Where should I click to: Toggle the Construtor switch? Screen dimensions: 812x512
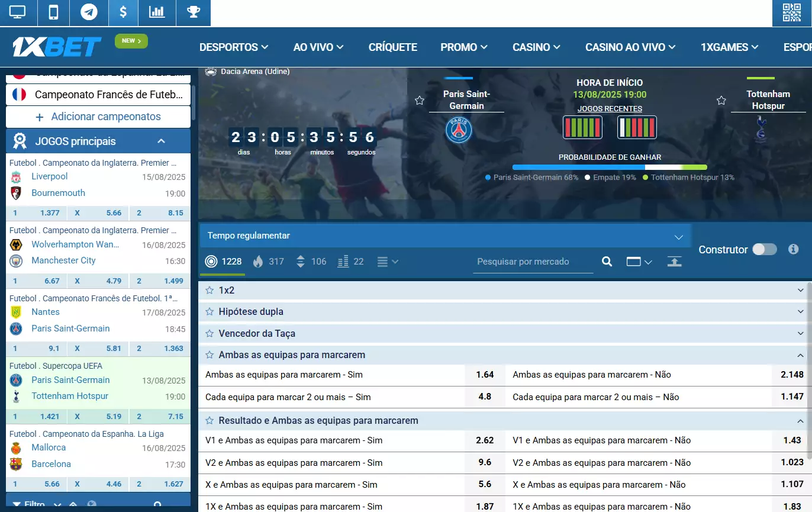click(x=764, y=249)
